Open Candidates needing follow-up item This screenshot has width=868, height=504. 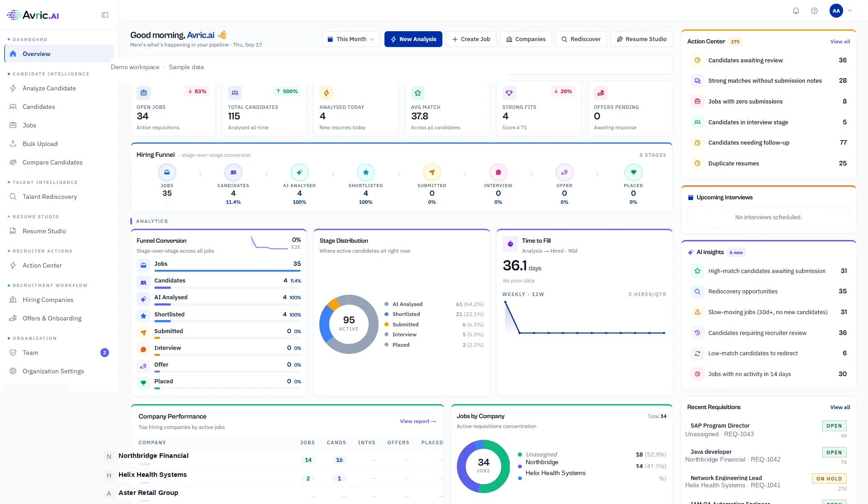tap(768, 142)
